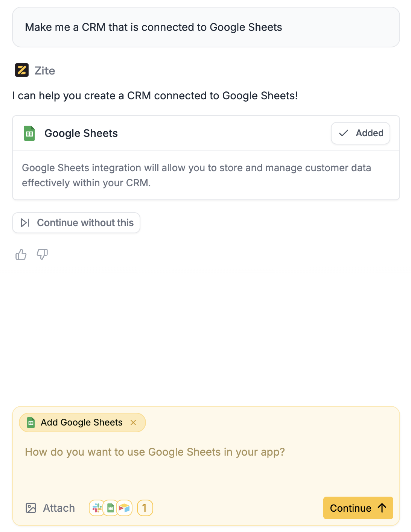Click the Google Sheets icon in the integration card
The image size is (411, 532).
(x=29, y=133)
